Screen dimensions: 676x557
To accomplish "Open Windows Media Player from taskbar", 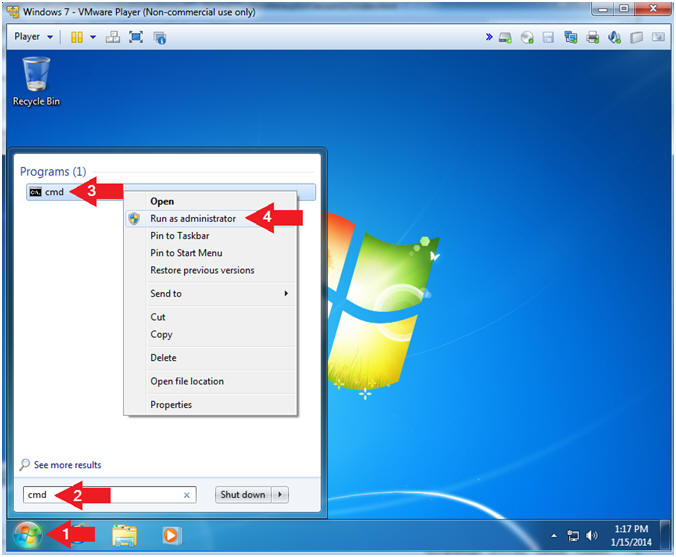I will point(171,535).
